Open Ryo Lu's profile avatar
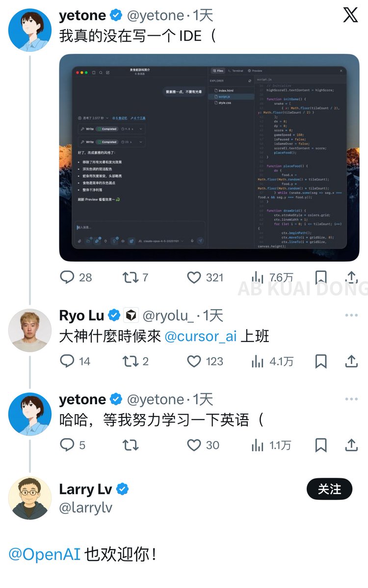The height and width of the screenshot is (588, 368). (30, 331)
